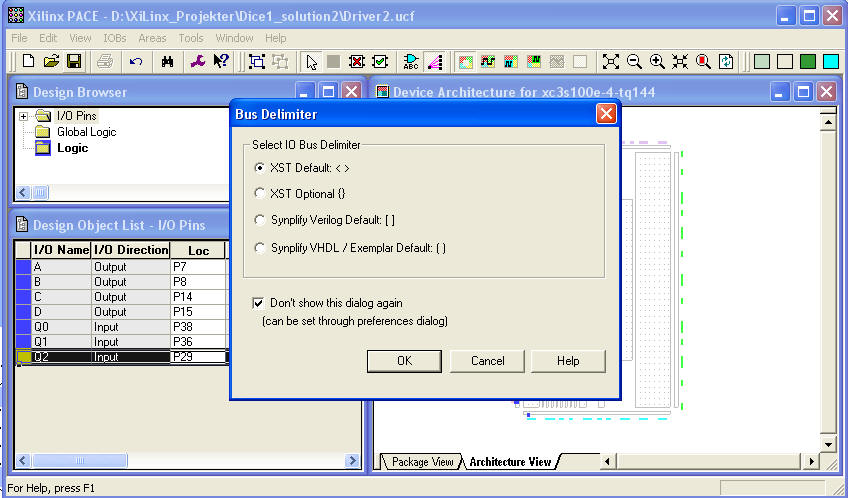Click the New file toolbar icon
The height and width of the screenshot is (498, 848).
point(29,61)
